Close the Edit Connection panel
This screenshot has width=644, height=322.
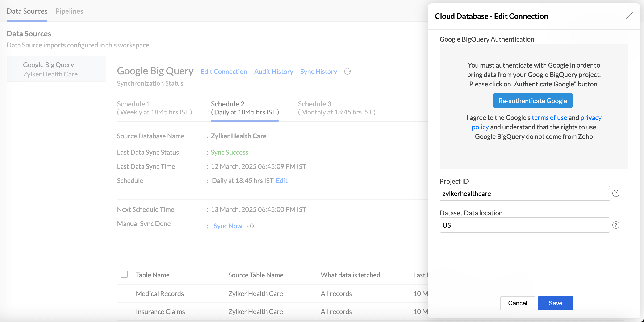click(x=629, y=16)
